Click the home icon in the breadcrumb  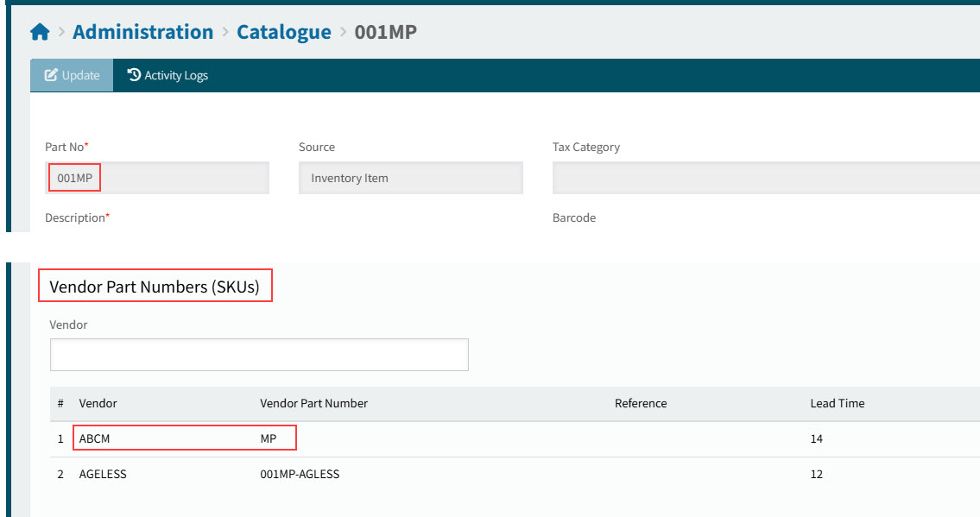point(40,33)
